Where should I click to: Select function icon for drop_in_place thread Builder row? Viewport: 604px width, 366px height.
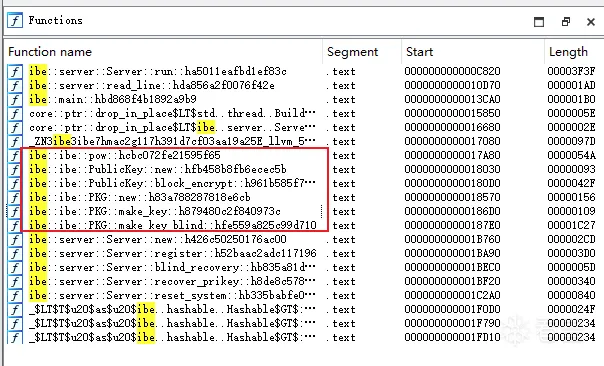click(15, 114)
